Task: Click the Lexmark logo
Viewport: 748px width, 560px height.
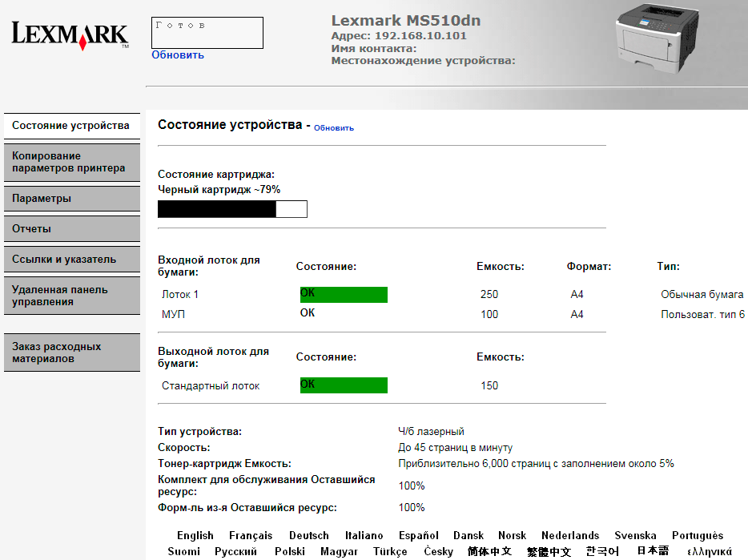Action: (70, 35)
